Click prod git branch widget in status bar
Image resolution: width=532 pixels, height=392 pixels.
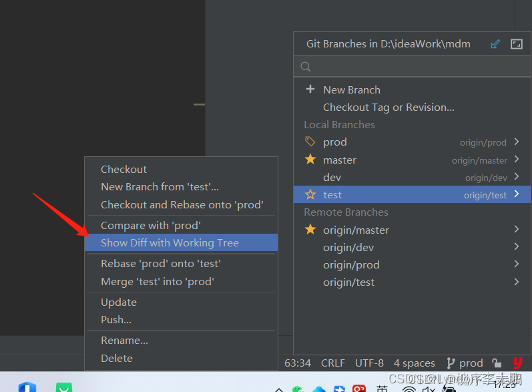click(465, 363)
